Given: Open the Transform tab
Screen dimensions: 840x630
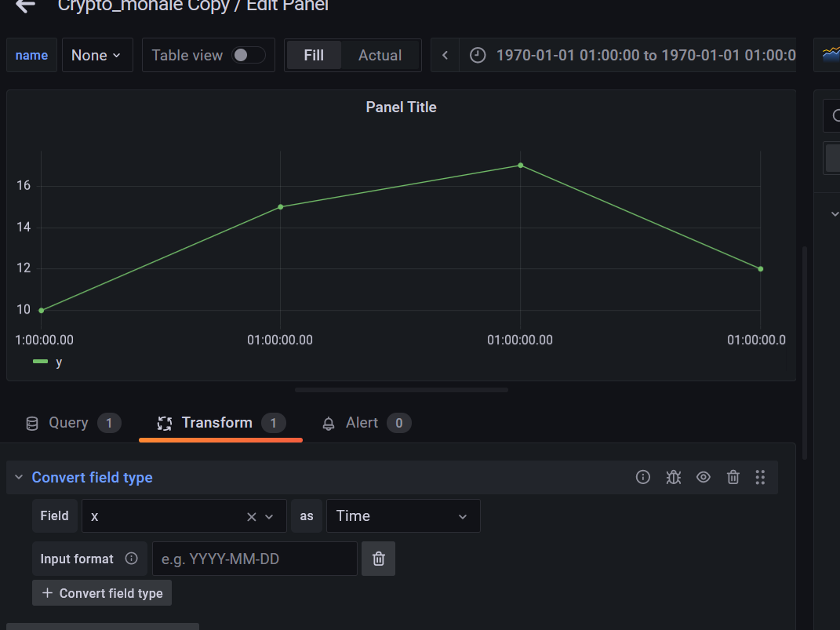Looking at the screenshot, I should [x=220, y=423].
